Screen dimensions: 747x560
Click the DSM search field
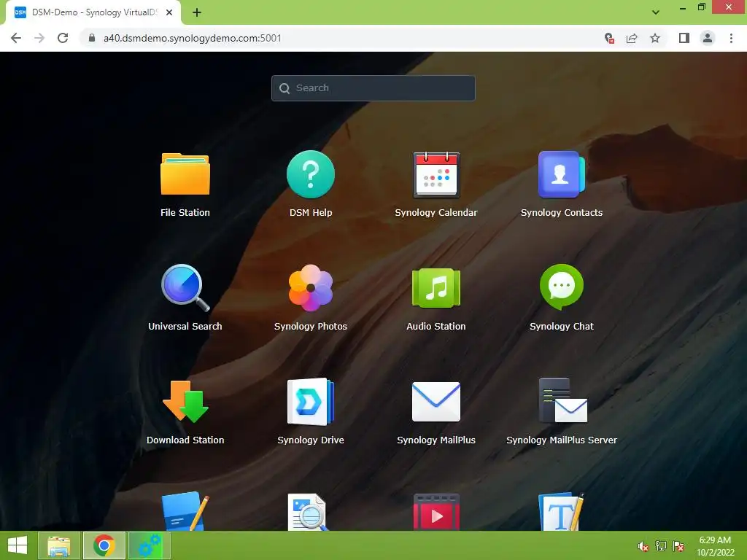(x=373, y=88)
